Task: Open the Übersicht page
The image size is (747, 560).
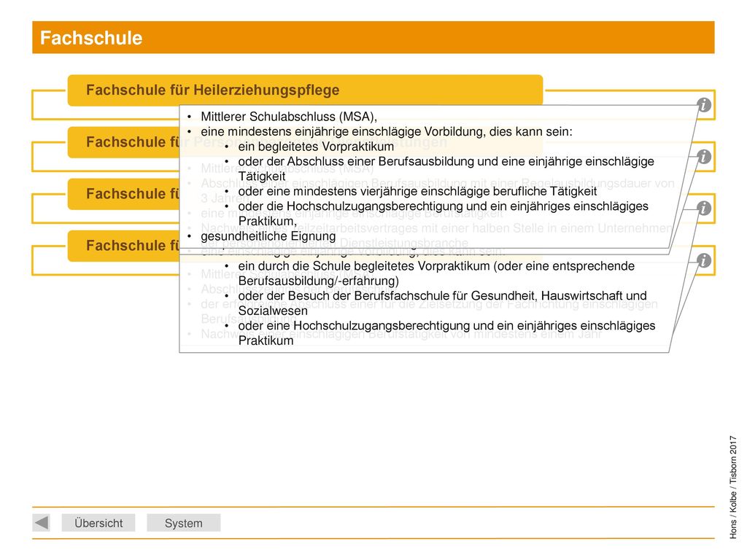Action: (x=98, y=523)
